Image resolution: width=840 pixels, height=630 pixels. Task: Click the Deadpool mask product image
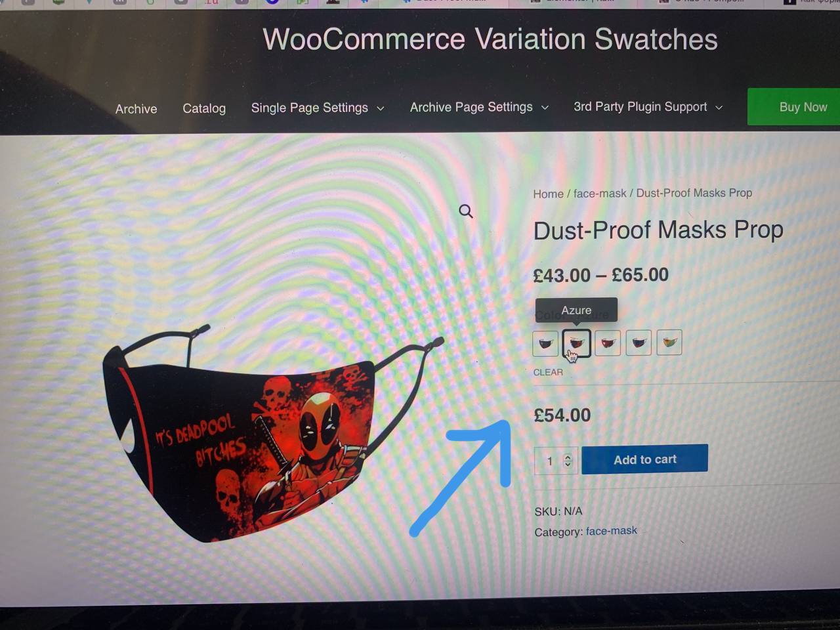click(272, 433)
